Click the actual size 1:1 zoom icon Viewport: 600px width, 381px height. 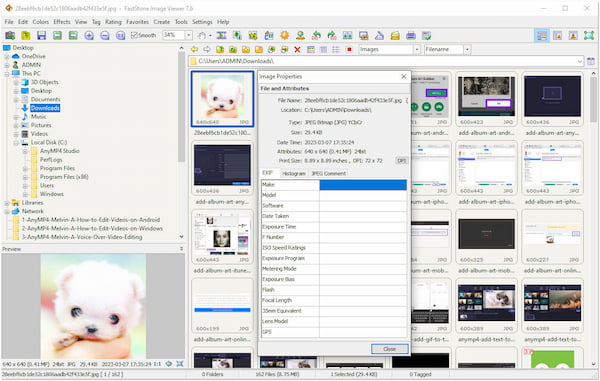[x=120, y=36]
